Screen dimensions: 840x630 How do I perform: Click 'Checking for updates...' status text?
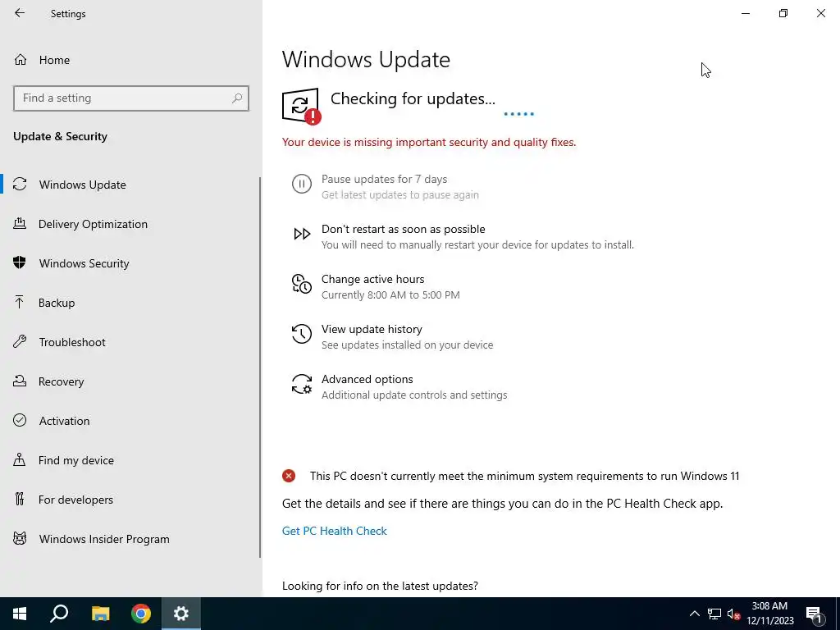click(413, 98)
